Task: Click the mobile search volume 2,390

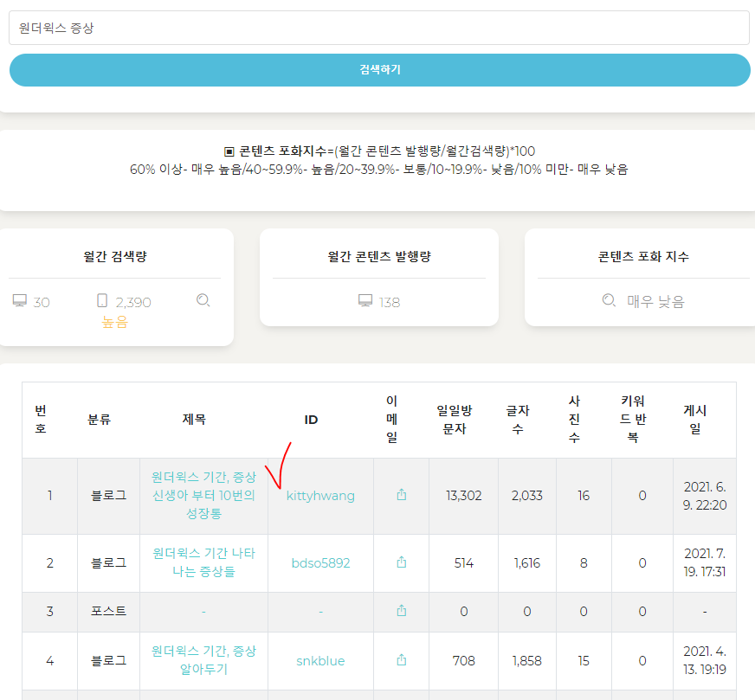Action: [133, 302]
